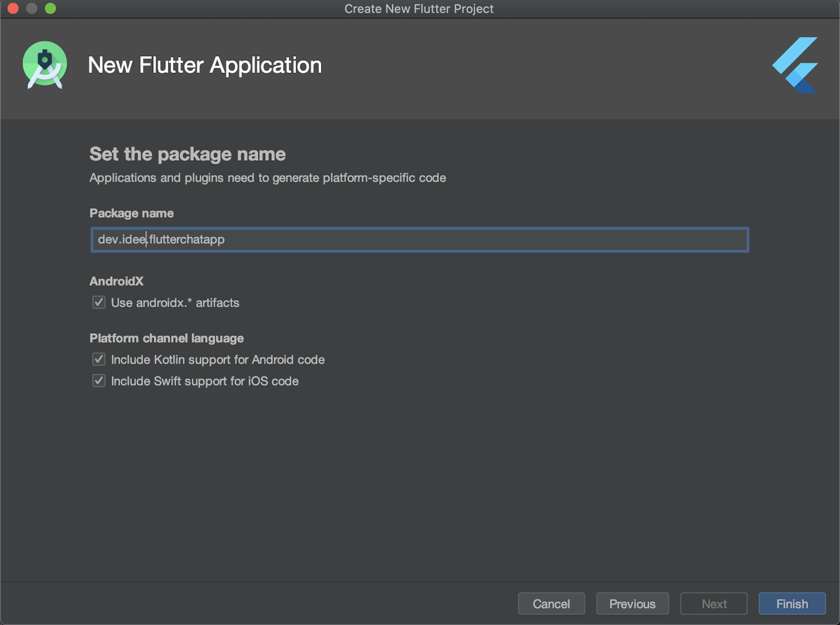Click the Flutter logo in the header
This screenshot has height=625, width=840.
tap(794, 65)
